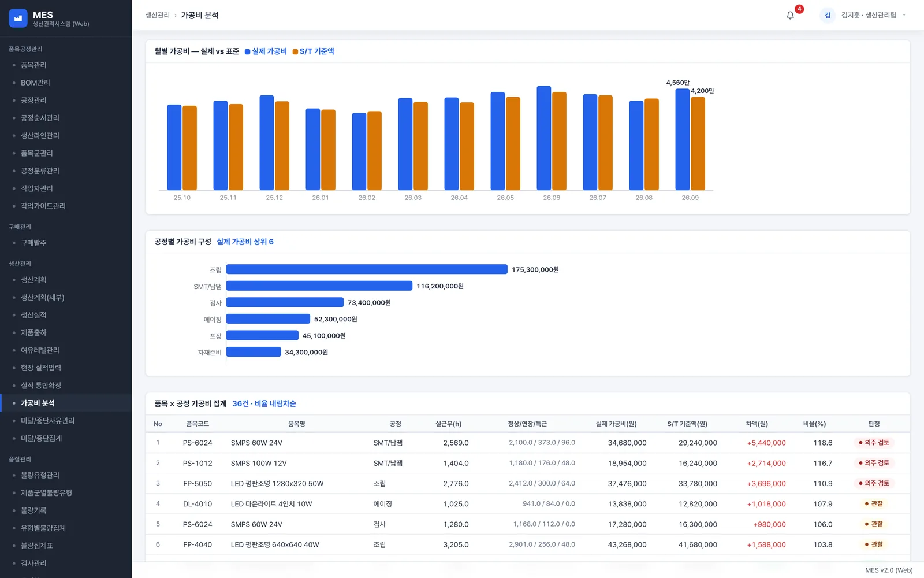Click the 175,300,000원 value label
924x578 pixels.
point(535,269)
